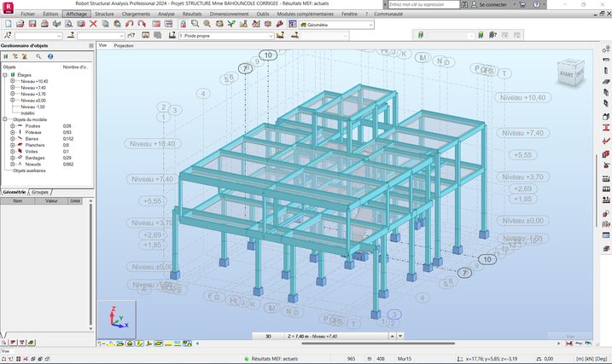Click the search icon in object manager
This screenshot has width=612, height=364.
[38, 56]
